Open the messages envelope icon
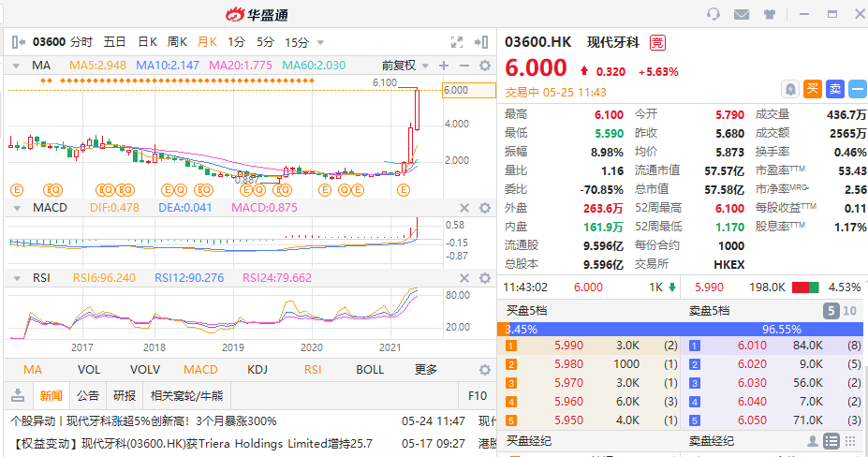The image size is (868, 457). (742, 14)
